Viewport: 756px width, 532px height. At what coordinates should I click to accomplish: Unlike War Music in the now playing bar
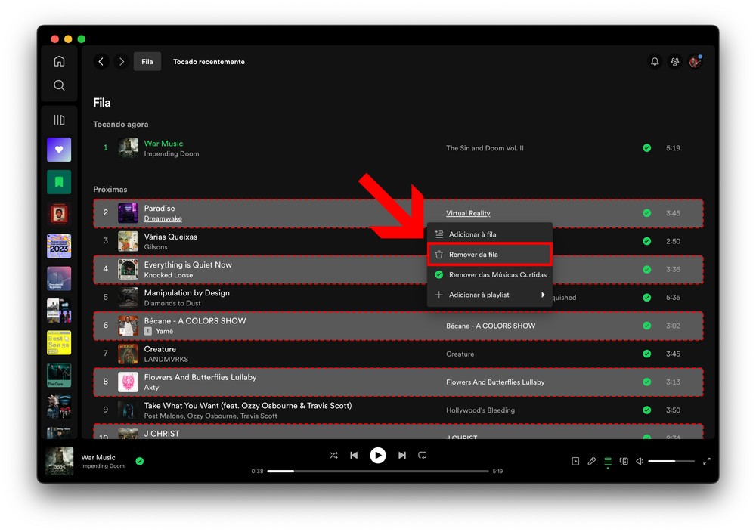[x=140, y=461]
